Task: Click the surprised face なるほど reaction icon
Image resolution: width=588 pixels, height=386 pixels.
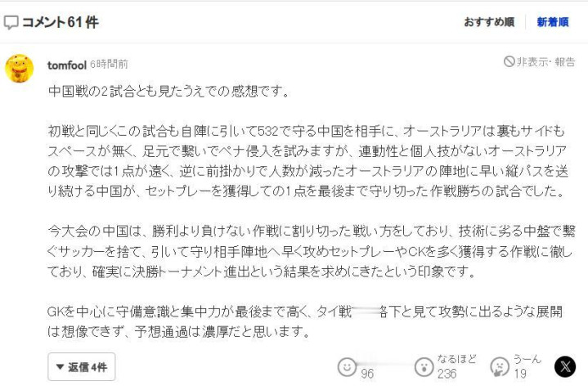Action: 424,367
